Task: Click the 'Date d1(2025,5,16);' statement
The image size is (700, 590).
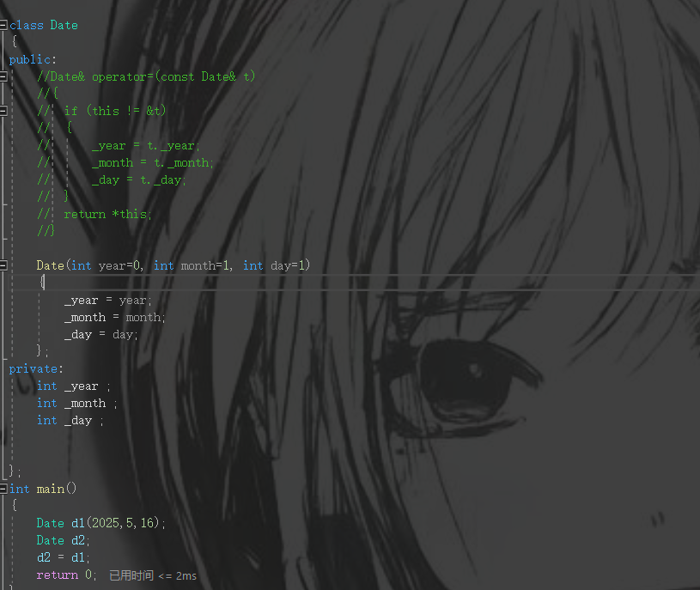Action: point(100,524)
